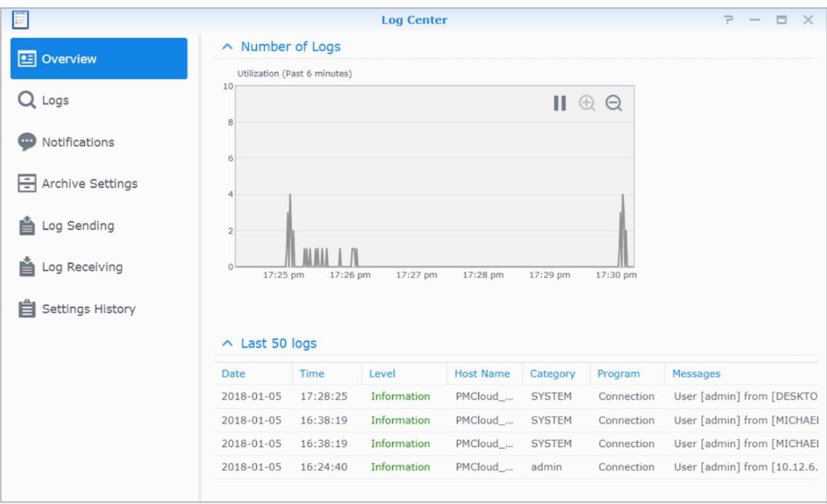Minimize the Log Center window
The height and width of the screenshot is (504, 827).
(755, 20)
